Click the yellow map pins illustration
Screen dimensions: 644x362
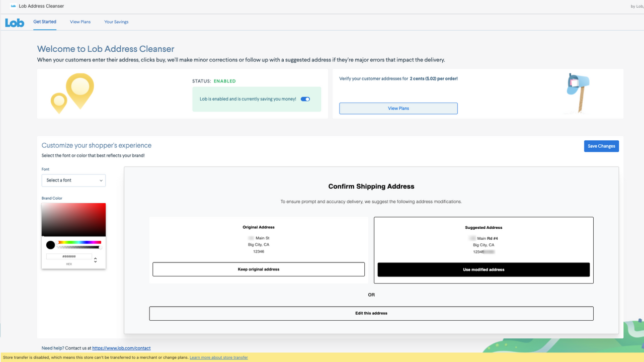coord(72,93)
